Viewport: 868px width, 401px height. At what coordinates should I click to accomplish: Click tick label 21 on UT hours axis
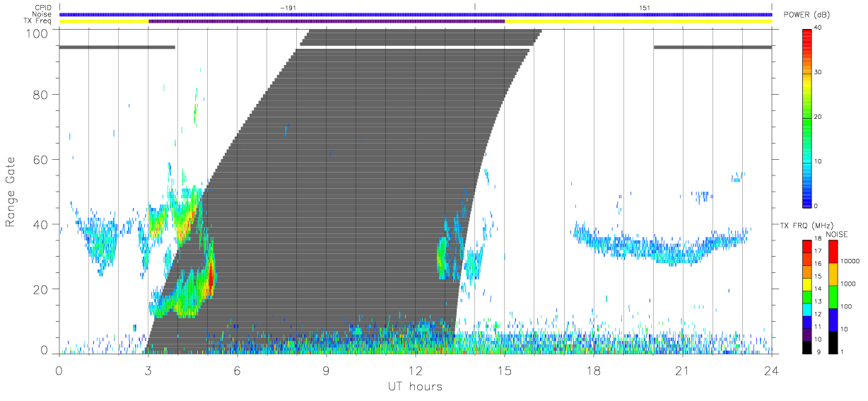tap(682, 370)
